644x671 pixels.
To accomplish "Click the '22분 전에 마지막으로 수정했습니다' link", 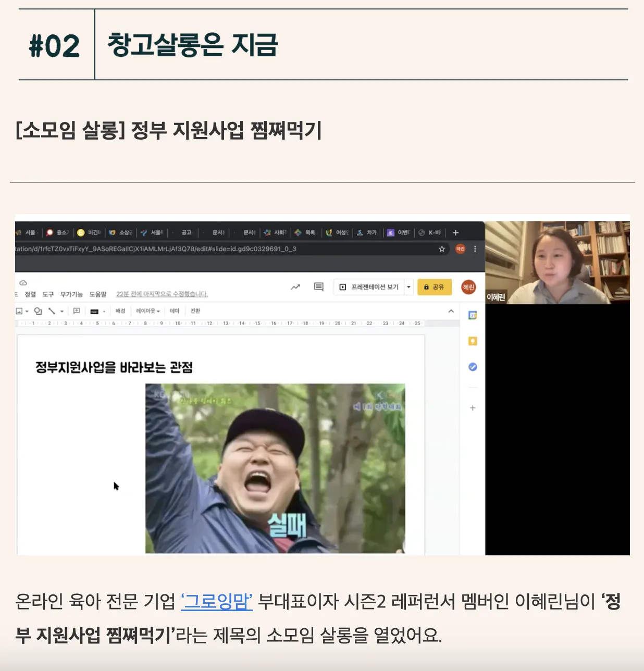I will point(162,294).
